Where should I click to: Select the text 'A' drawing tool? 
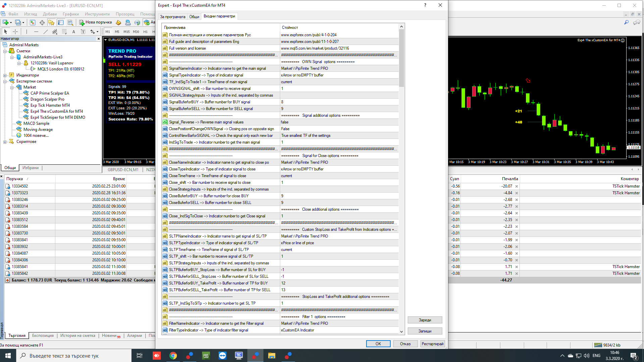coord(74,32)
